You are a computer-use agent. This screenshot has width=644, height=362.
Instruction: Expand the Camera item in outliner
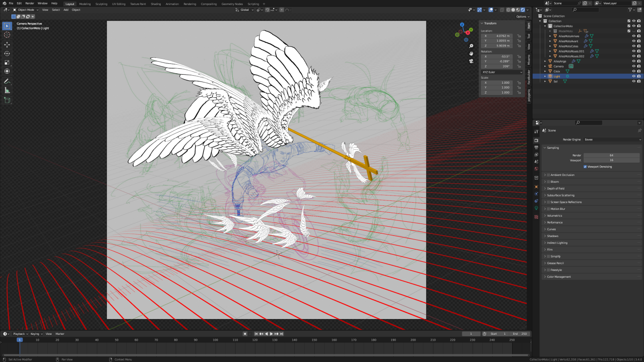[x=545, y=66]
